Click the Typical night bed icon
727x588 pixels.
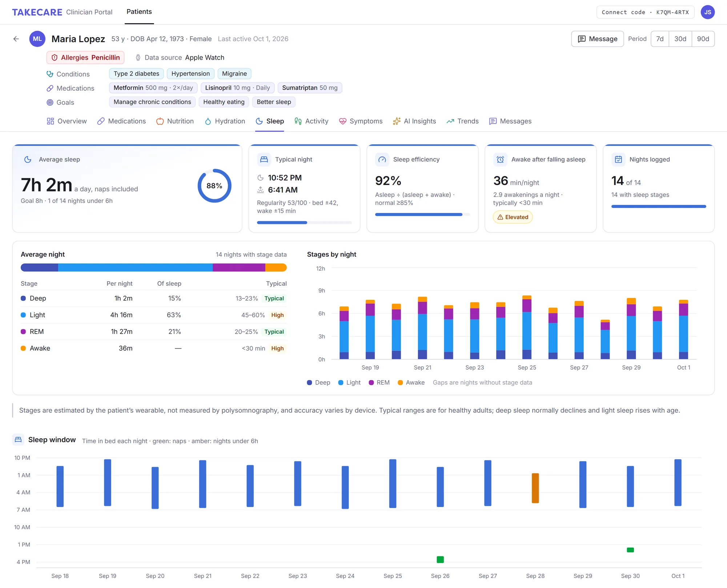pos(264,160)
